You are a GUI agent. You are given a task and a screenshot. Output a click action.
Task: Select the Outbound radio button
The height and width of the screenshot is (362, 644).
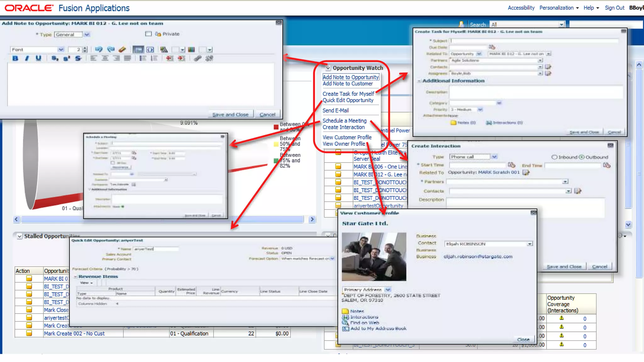581,157
